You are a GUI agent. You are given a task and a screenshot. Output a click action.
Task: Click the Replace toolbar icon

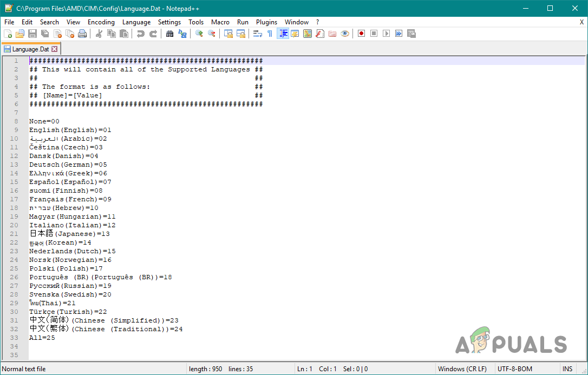pyautogui.click(x=182, y=34)
